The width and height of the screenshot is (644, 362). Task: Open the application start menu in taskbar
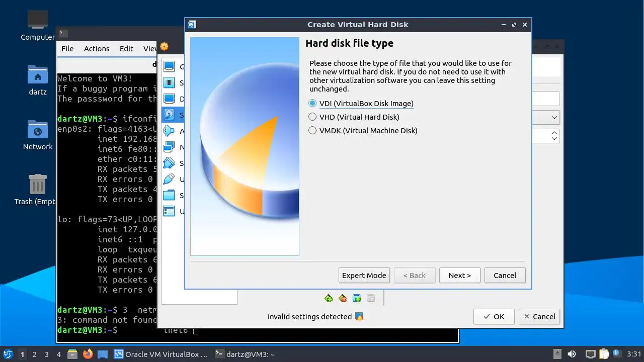tap(8, 354)
